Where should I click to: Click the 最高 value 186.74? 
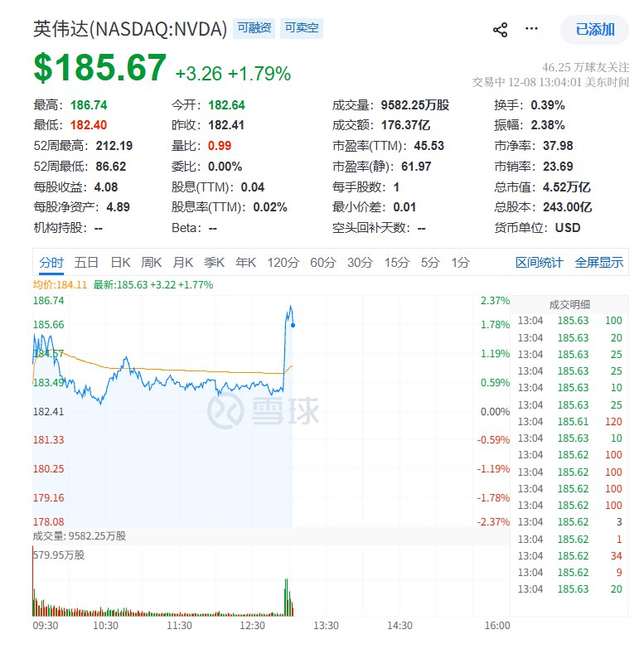[89, 105]
